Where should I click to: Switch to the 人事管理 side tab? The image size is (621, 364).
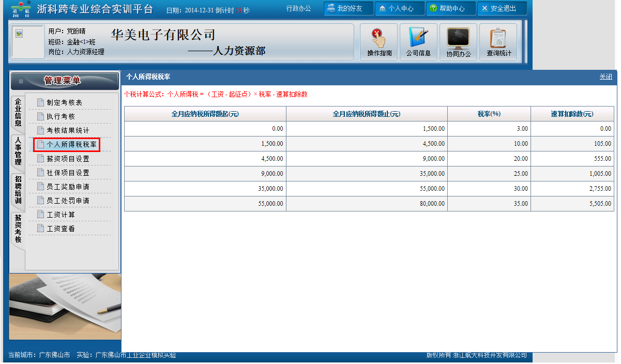click(18, 151)
